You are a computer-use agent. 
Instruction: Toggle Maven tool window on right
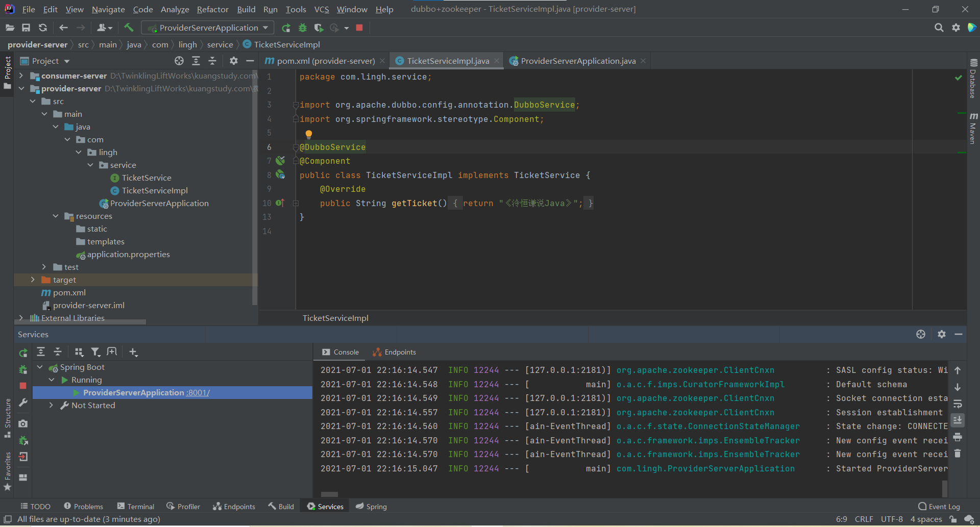pyautogui.click(x=973, y=129)
